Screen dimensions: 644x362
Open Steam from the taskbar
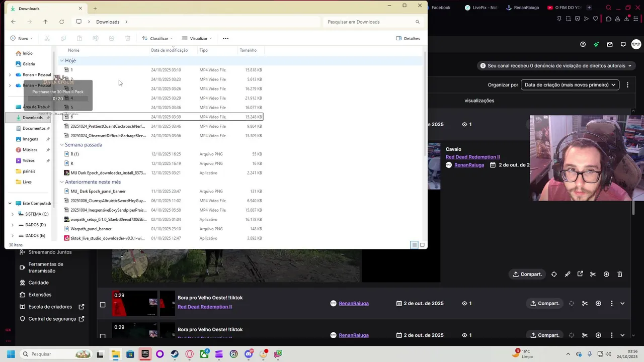tap(175, 354)
